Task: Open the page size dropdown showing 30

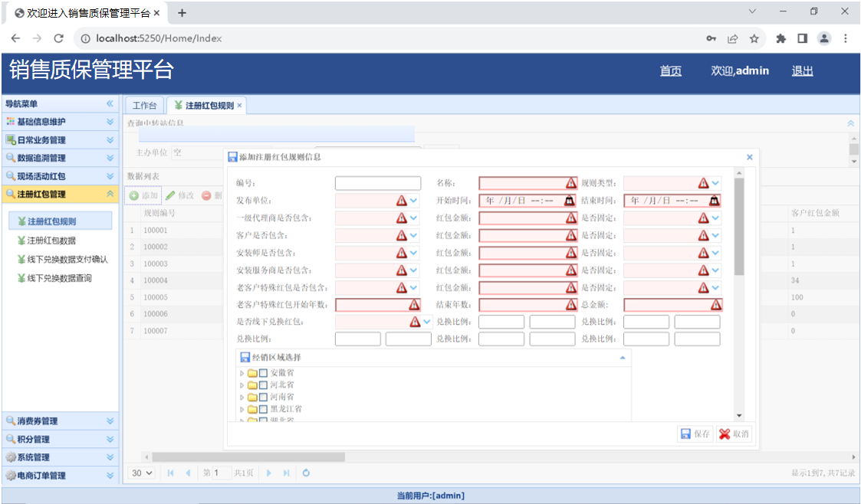Action: click(142, 473)
